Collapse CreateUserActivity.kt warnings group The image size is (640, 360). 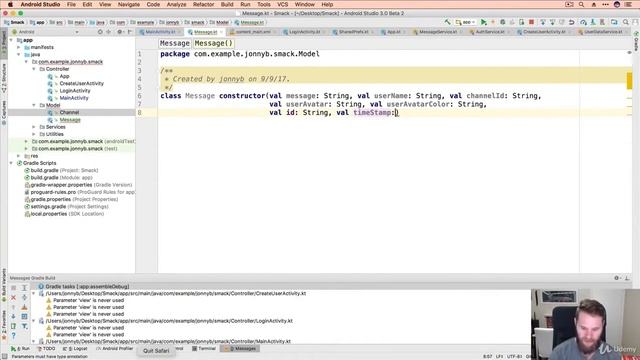point(34,293)
